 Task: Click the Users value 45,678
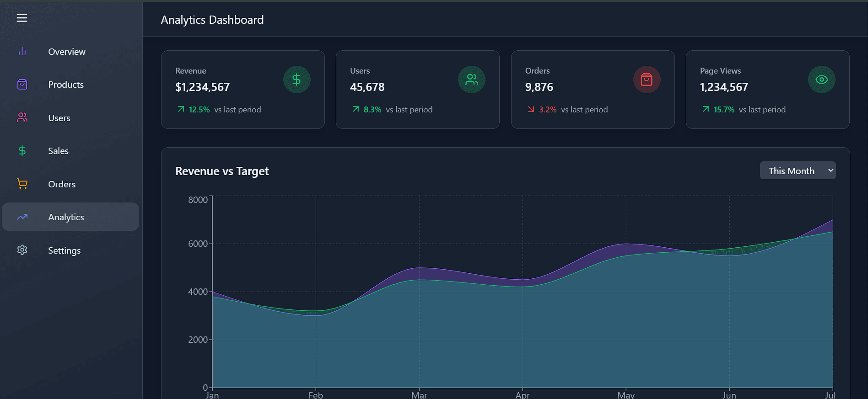coord(367,87)
